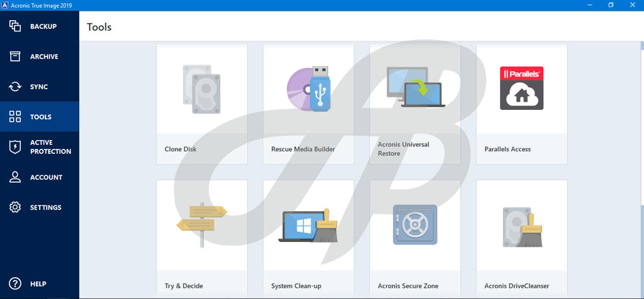Click the Archive box icon
Screen dimensions: 644x299
(x=15, y=57)
